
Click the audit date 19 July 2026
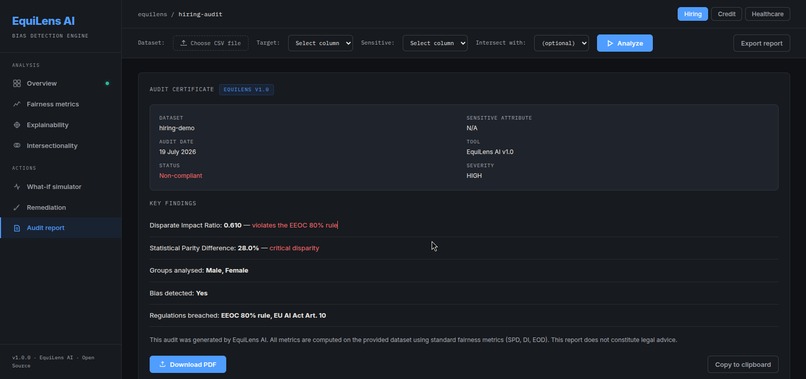pos(177,152)
